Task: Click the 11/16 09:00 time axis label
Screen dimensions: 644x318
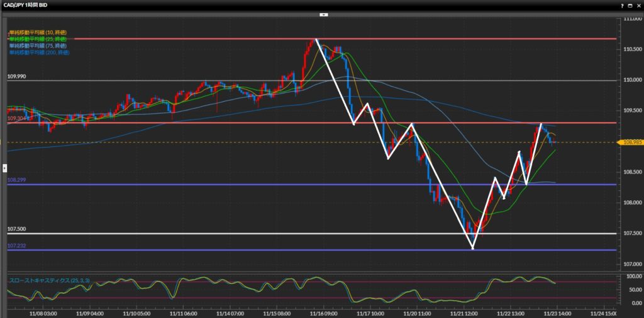Action: pyautogui.click(x=321, y=312)
